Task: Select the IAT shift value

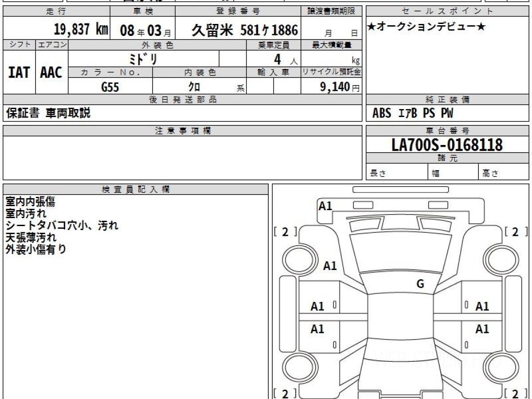Action: pos(19,72)
